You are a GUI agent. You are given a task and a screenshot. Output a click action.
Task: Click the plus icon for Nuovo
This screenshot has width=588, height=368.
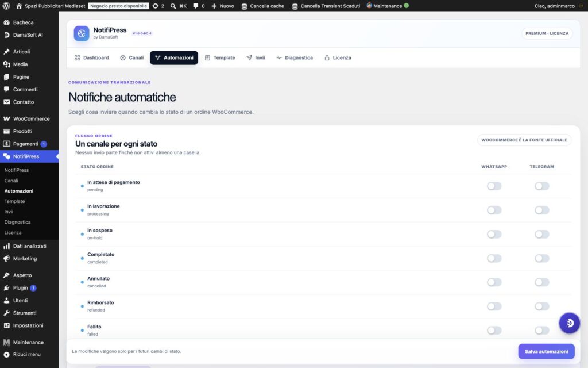(x=214, y=6)
